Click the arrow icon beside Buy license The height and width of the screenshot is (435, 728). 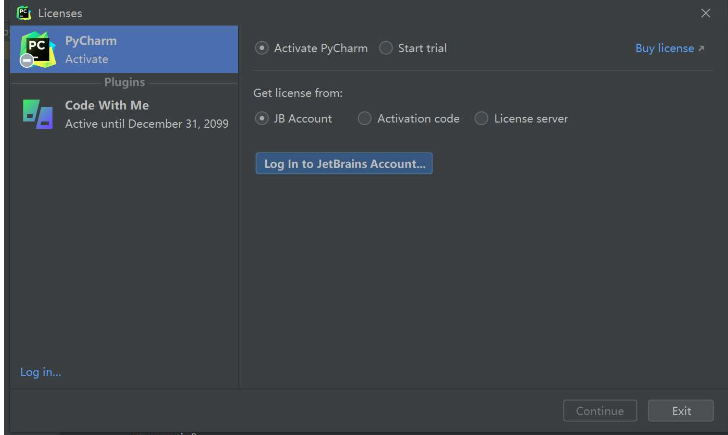click(701, 49)
